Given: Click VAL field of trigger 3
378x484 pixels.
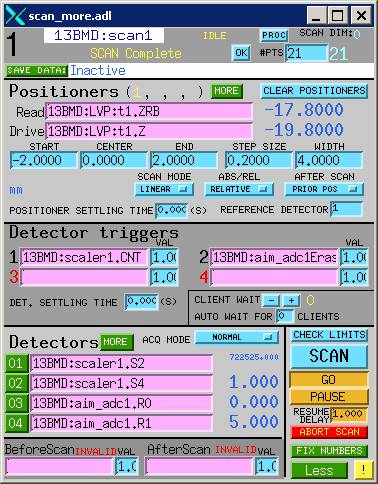Looking at the screenshot, I should coord(164,277).
